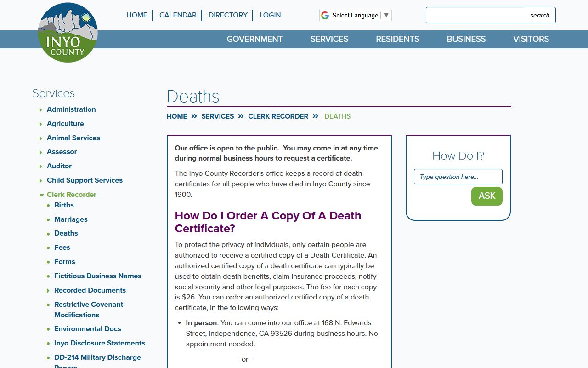Open the GOVERNMENT menu

[254, 39]
